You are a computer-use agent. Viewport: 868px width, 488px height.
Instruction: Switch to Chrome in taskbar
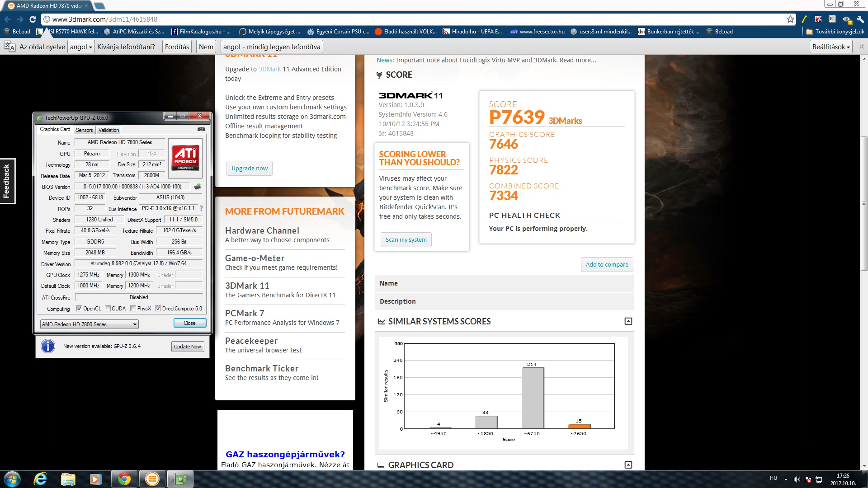point(124,479)
